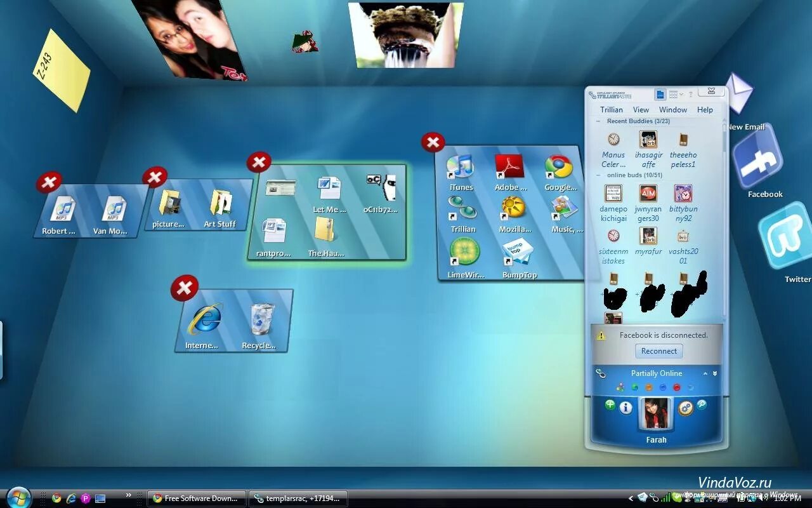Click the search magnifier icon in Trillian

(x=702, y=404)
